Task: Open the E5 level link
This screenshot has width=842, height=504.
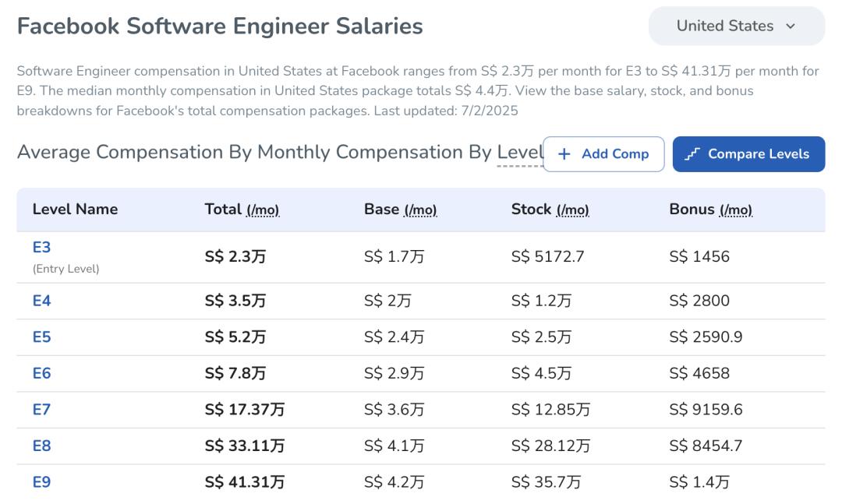Action: point(41,337)
